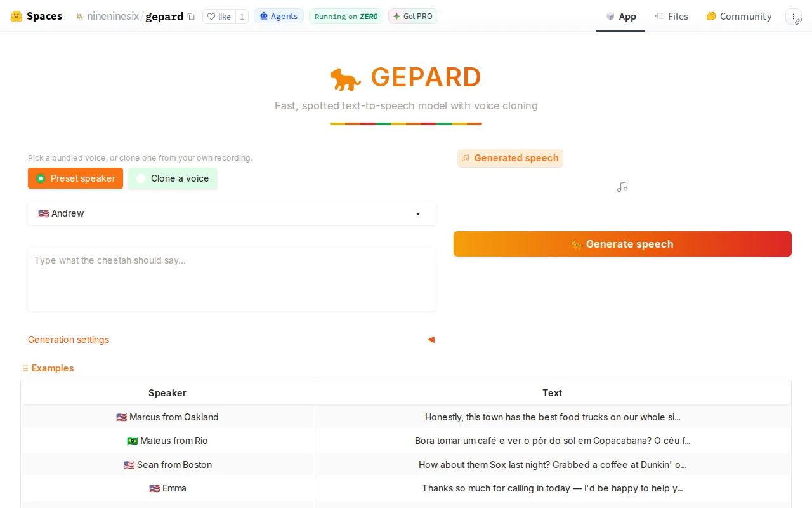This screenshot has height=508, width=812.
Task: Click the Text column header
Action: 553,393
